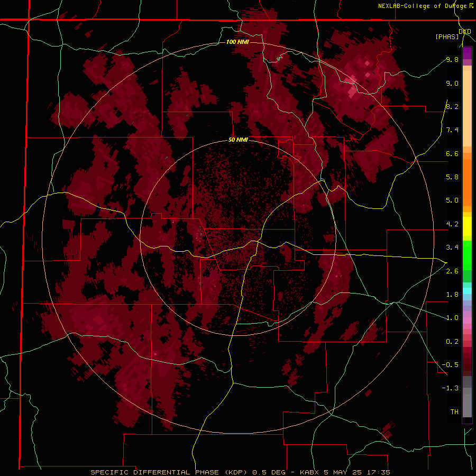Click the 4.2 color scale label
This screenshot has width=476, height=476.
tap(452, 224)
